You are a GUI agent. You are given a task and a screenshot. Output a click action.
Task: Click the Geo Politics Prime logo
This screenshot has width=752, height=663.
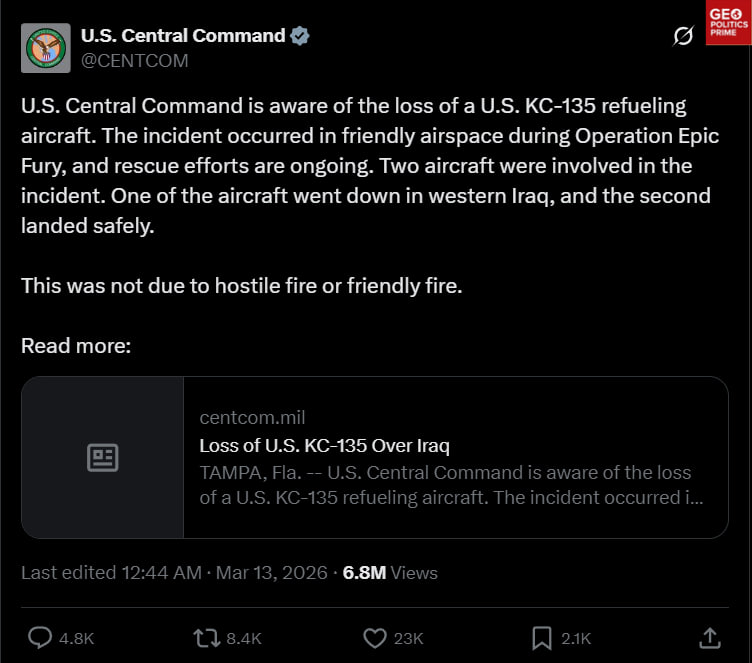click(729, 23)
